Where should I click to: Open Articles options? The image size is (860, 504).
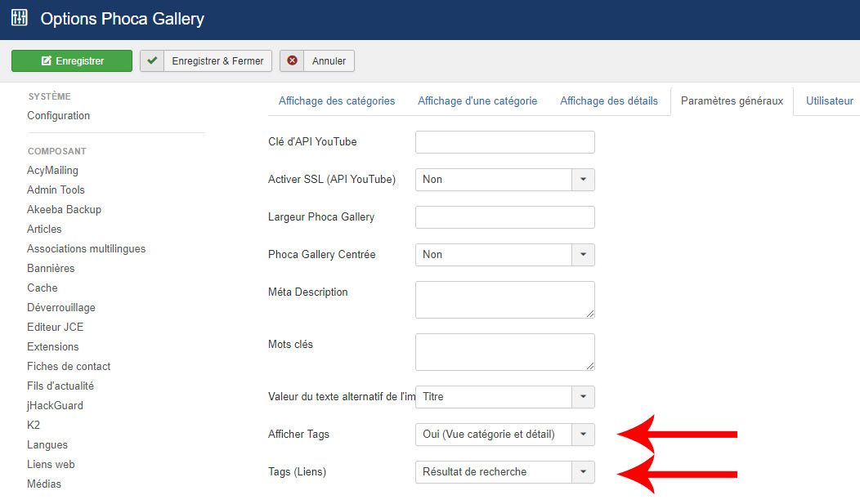pos(44,229)
